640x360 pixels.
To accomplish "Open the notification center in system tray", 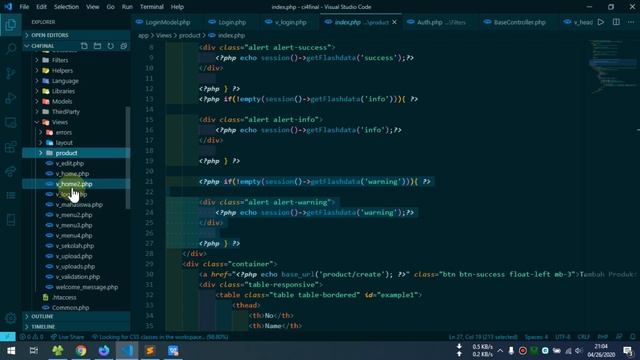I will click(x=628, y=351).
